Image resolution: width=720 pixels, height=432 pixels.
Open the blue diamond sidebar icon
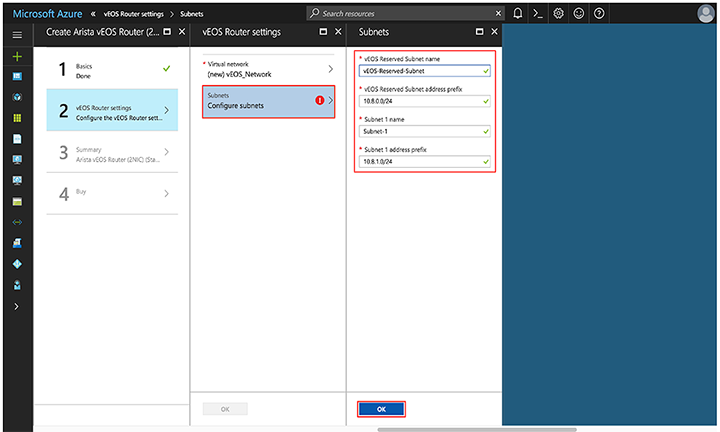17,264
